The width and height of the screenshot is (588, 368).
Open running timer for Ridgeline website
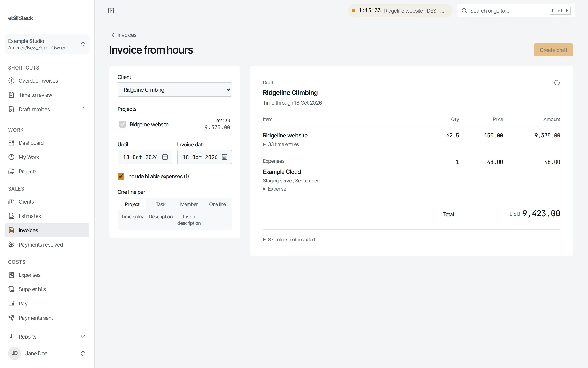coord(400,11)
